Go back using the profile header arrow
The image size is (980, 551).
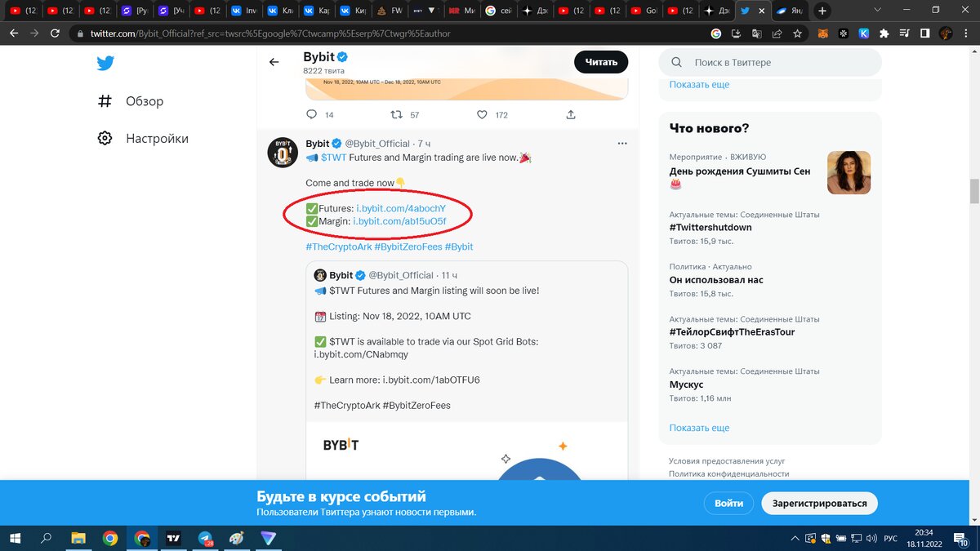pos(274,62)
